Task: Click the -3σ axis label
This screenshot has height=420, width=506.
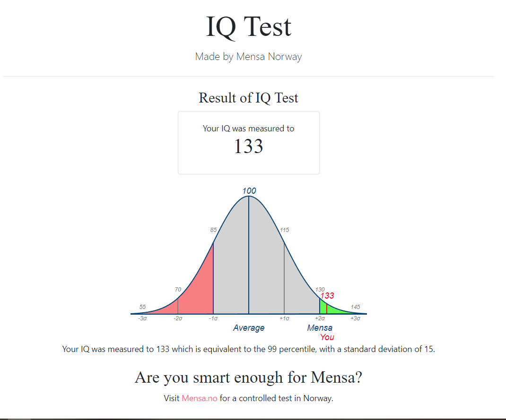Action: click(142, 318)
